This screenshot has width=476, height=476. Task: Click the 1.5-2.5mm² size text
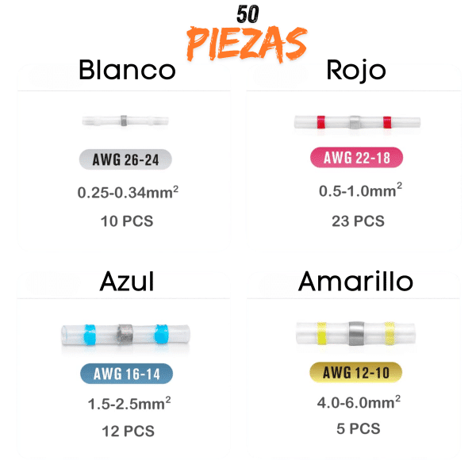(x=129, y=404)
